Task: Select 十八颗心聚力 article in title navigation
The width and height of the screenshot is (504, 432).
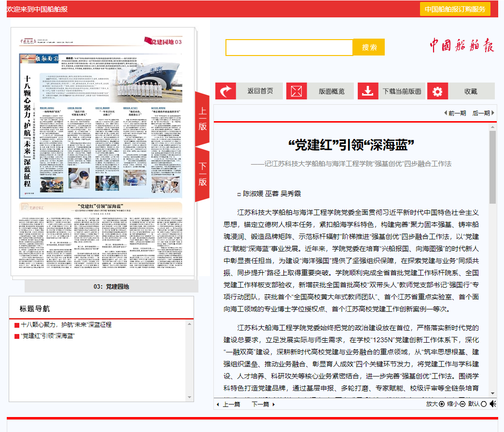Action: 66,325
